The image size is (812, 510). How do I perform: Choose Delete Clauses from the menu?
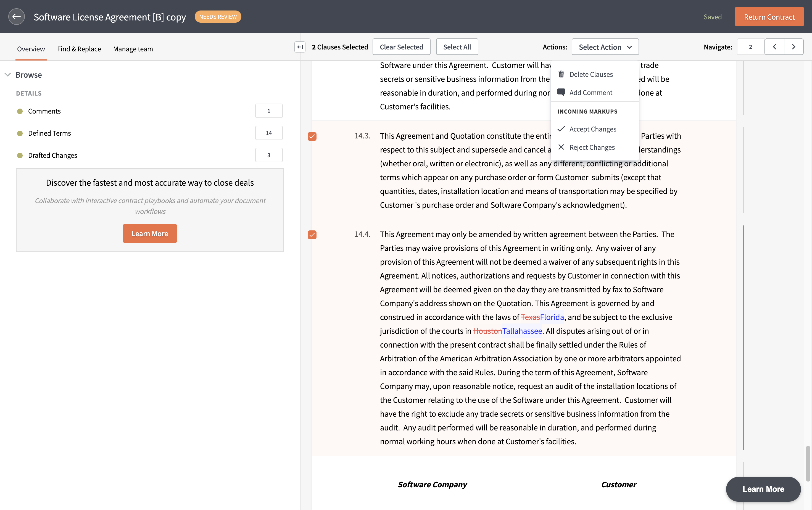tap(594, 74)
